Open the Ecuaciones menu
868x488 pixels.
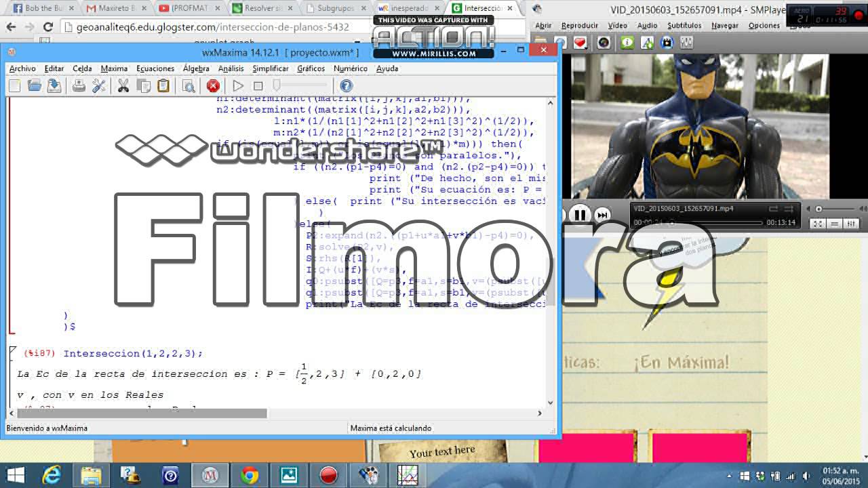[x=155, y=68]
